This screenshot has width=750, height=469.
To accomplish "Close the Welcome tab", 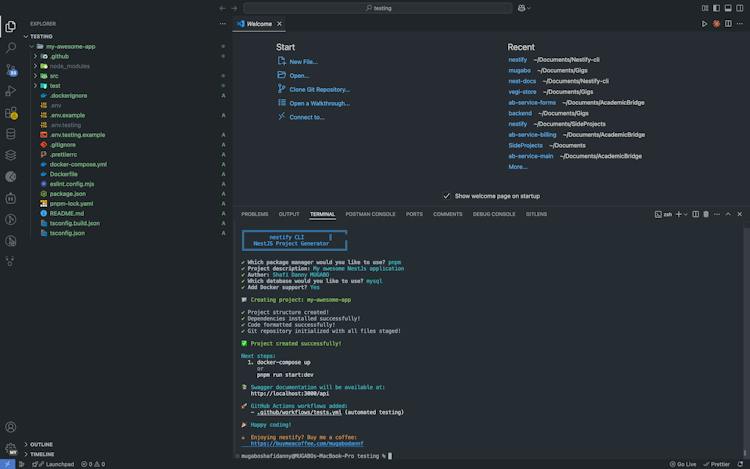I will (x=279, y=24).
